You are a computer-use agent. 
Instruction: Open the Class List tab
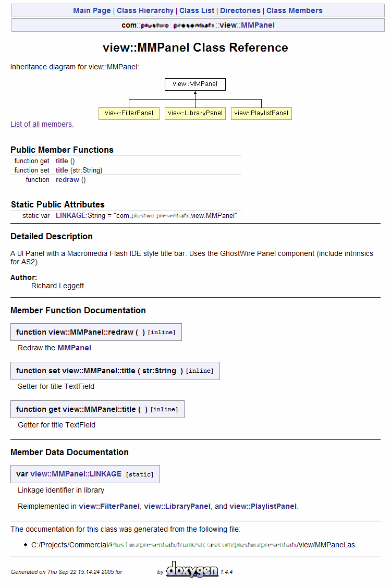click(197, 10)
